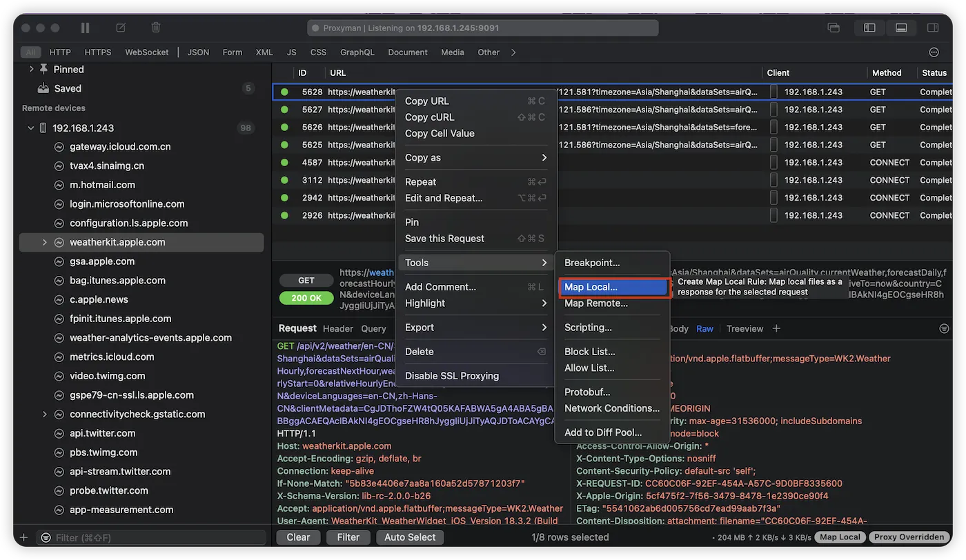
Task: Click the plus icon at sidebar bottom
Action: (23, 537)
